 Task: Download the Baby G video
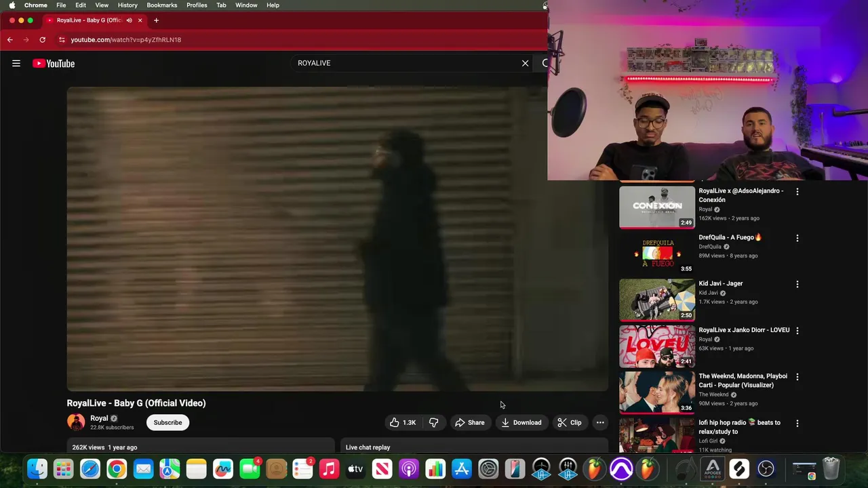click(x=521, y=422)
